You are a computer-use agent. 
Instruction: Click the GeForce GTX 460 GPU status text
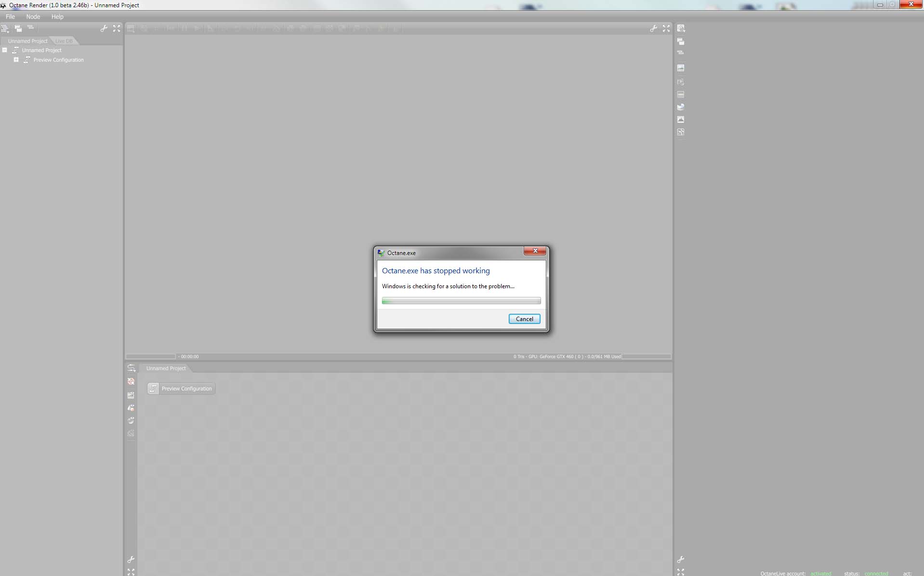coord(567,357)
